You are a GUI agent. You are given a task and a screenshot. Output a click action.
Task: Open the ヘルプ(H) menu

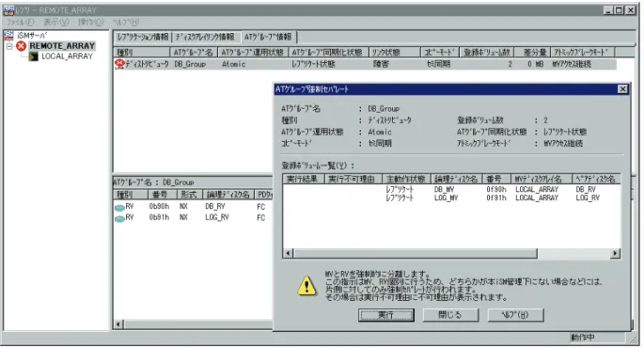coord(126,23)
